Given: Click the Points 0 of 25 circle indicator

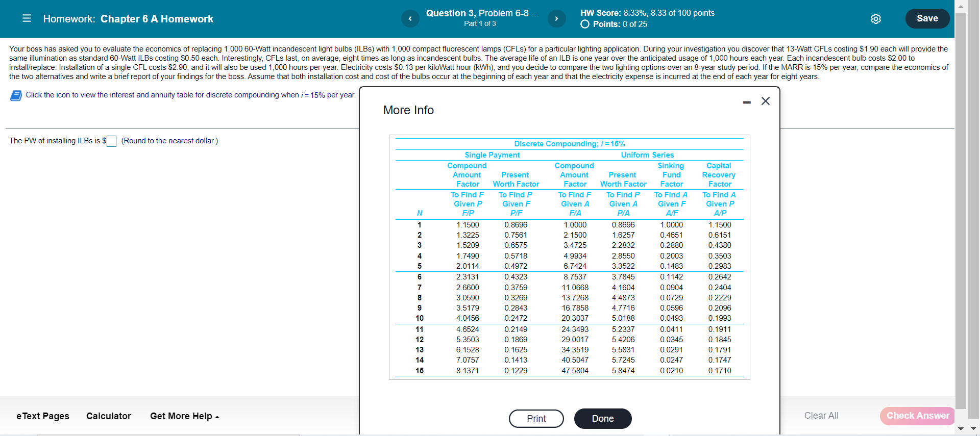Looking at the screenshot, I should tap(585, 24).
